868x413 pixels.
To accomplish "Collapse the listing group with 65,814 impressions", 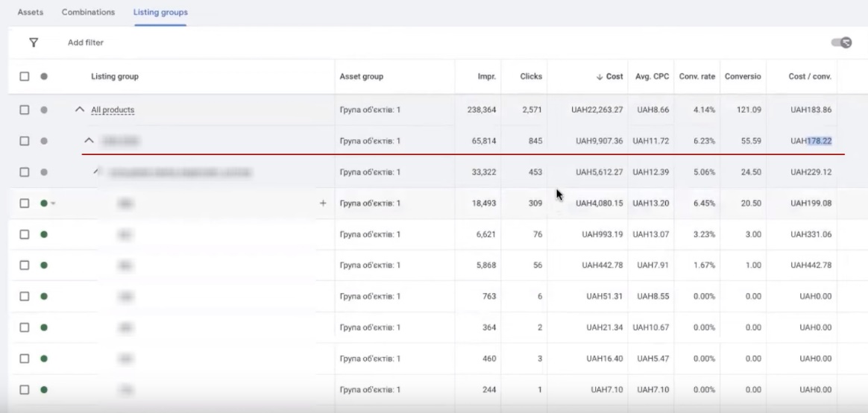I will 89,141.
